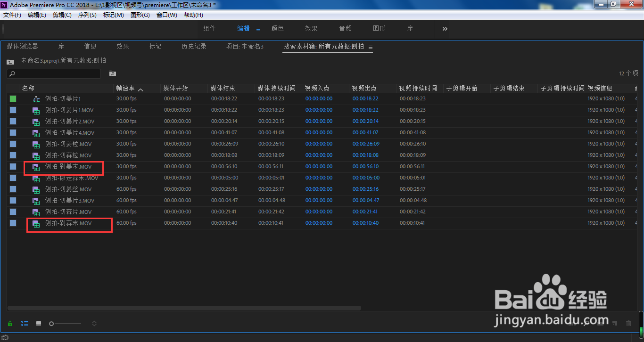Open the 标记(M) menu
The image size is (644, 342).
click(x=114, y=15)
